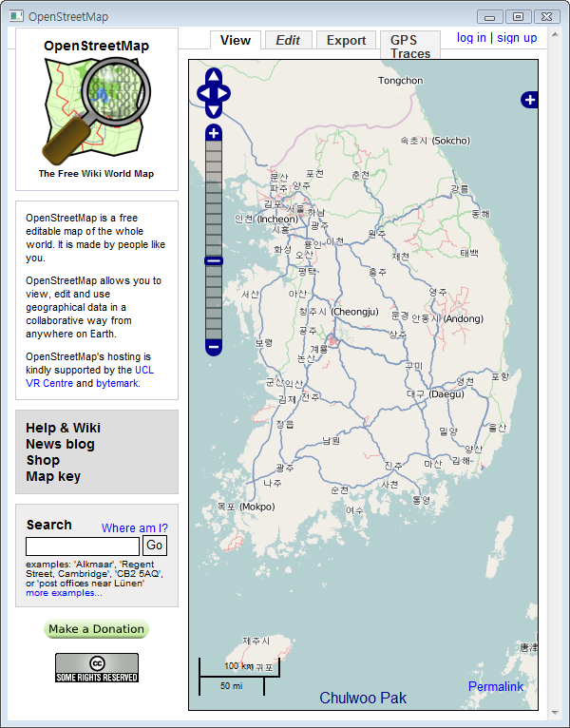Open the News blog link
Screen dimensions: 570x728
(x=61, y=444)
